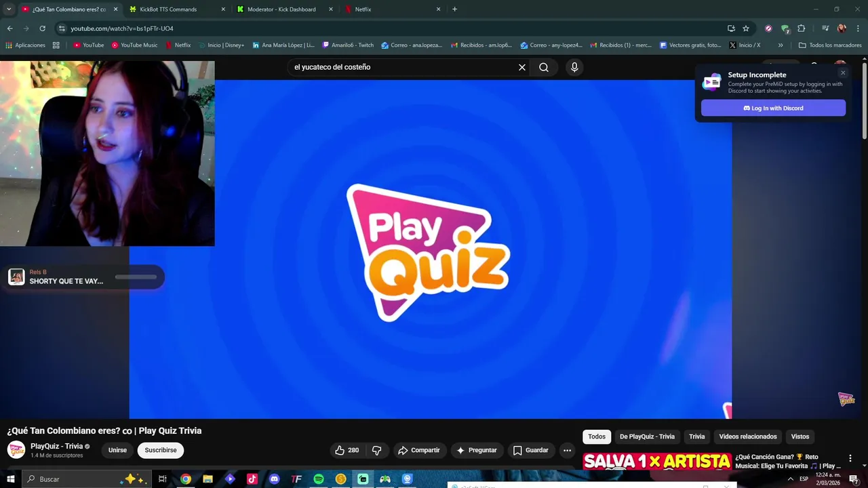Open Spotify from the taskbar
This screenshot has width=868, height=488.
point(319,479)
